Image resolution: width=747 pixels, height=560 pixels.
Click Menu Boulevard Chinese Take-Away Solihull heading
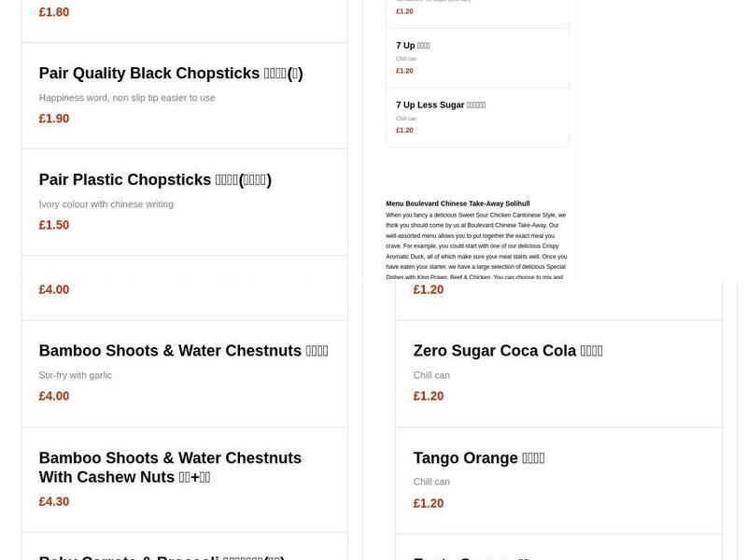458,203
